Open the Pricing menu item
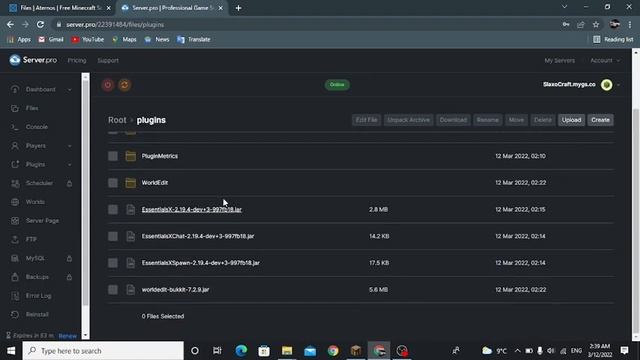 tap(77, 60)
